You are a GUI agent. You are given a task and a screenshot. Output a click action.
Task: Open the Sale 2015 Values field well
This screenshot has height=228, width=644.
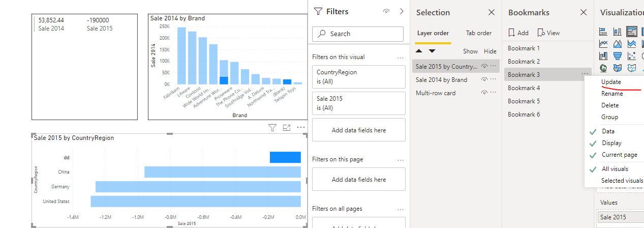(621, 217)
